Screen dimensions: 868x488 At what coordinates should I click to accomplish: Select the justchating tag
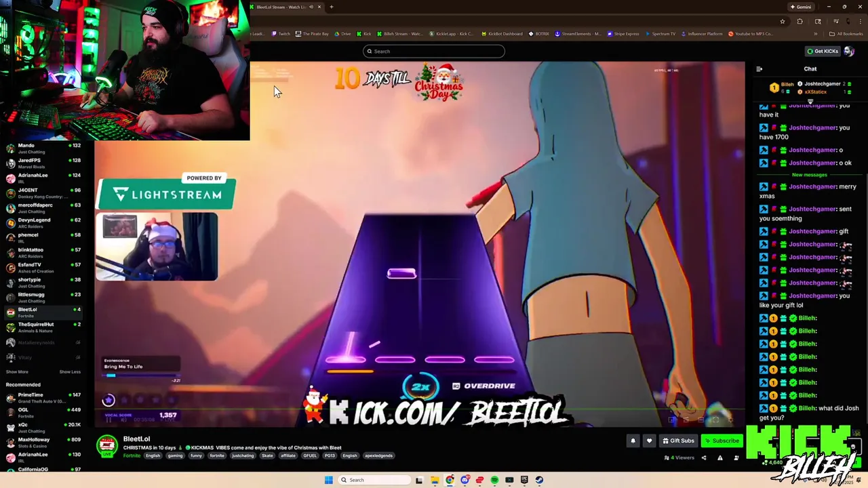242,455
